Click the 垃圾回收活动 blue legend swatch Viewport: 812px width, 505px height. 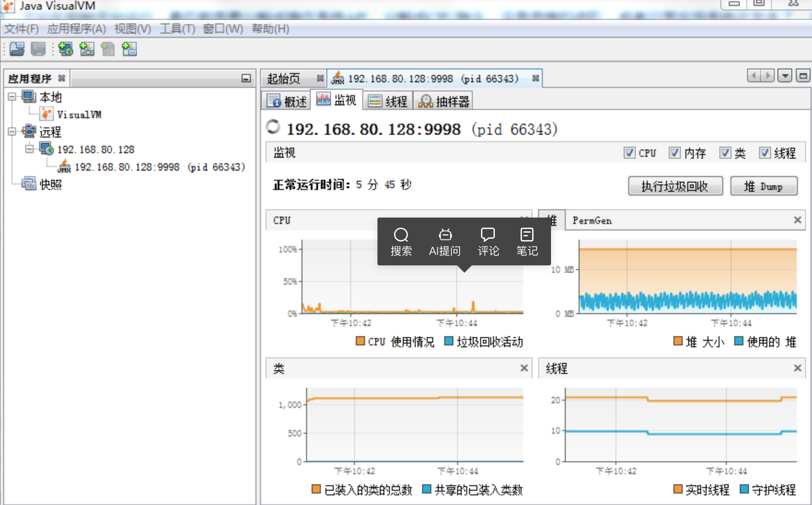coord(449,341)
